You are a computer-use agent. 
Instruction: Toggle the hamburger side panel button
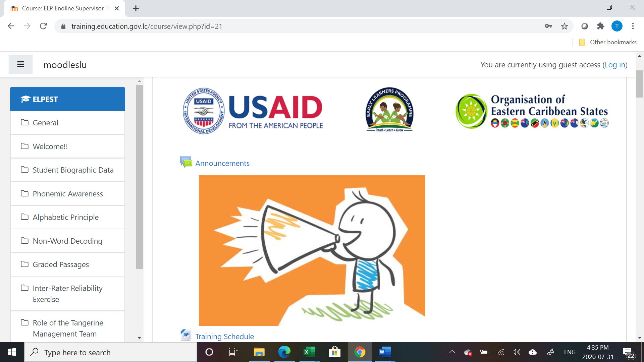(x=20, y=64)
